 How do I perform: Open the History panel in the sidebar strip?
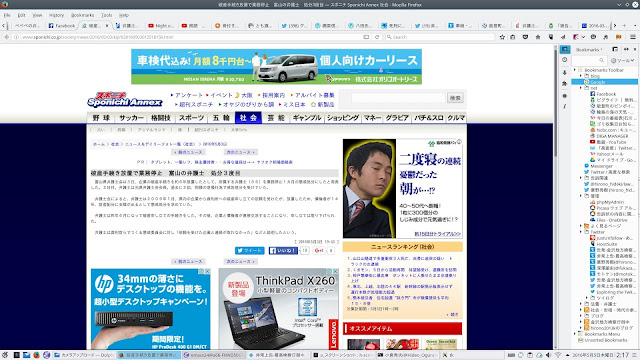click(x=565, y=60)
